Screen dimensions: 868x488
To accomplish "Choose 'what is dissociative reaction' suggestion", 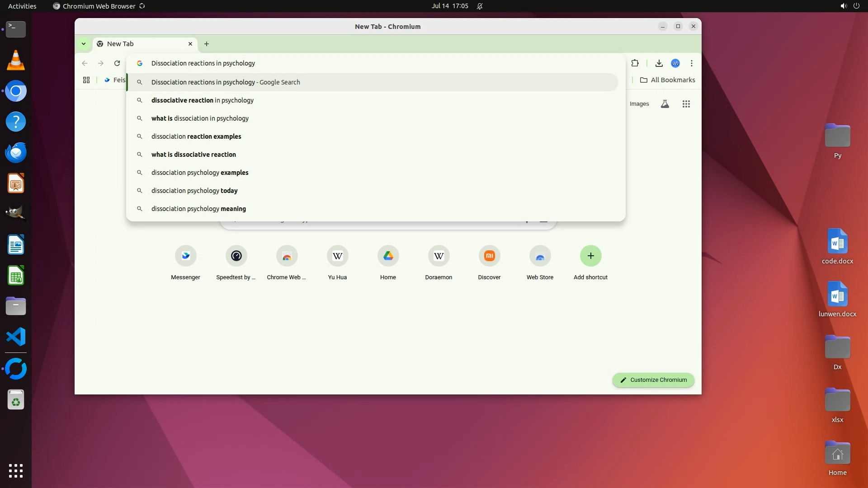I will (x=193, y=155).
